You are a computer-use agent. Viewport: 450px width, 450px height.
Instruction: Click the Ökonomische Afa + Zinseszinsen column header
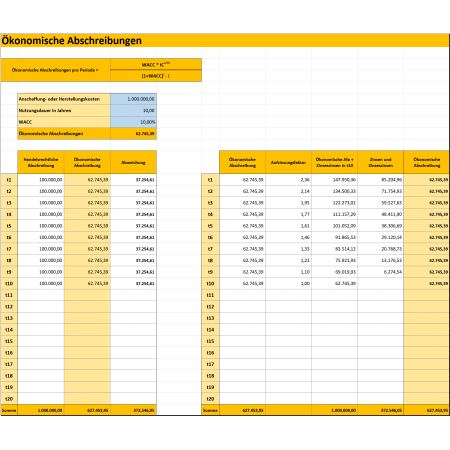click(335, 162)
